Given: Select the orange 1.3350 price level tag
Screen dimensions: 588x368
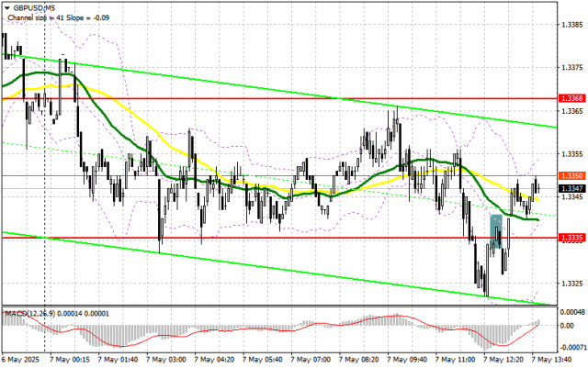Looking at the screenshot, I should click(x=571, y=176).
